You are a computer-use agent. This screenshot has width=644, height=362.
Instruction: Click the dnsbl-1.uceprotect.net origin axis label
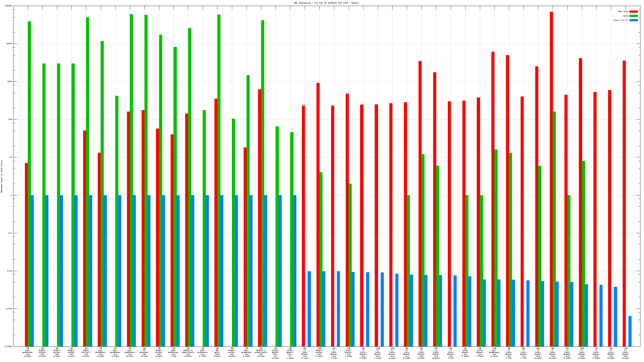(x=261, y=352)
